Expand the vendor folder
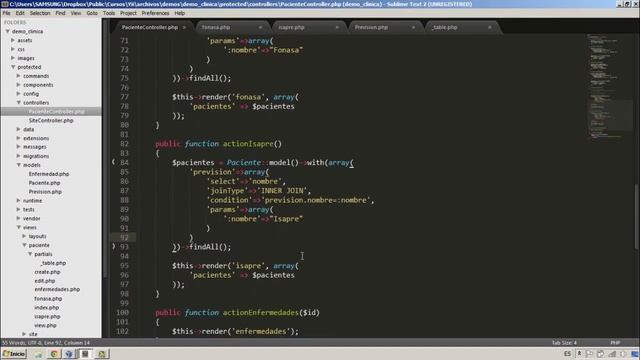Image resolution: width=640 pixels, height=360 pixels. point(19,218)
